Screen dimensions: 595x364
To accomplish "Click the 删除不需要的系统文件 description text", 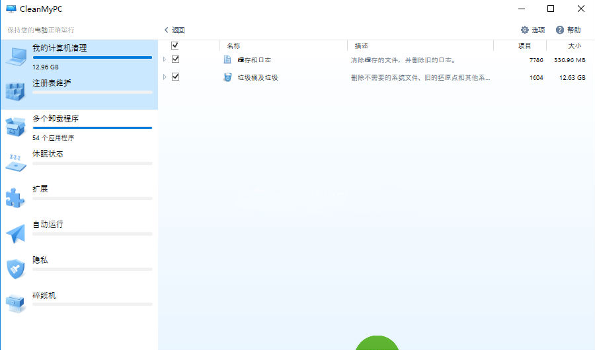I will (420, 77).
